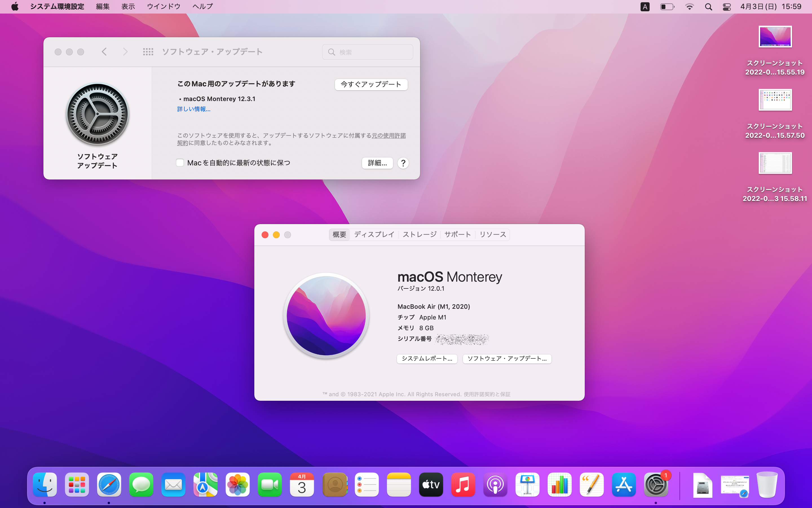Open the disk image file in Dock
The width and height of the screenshot is (812, 508).
tap(703, 485)
